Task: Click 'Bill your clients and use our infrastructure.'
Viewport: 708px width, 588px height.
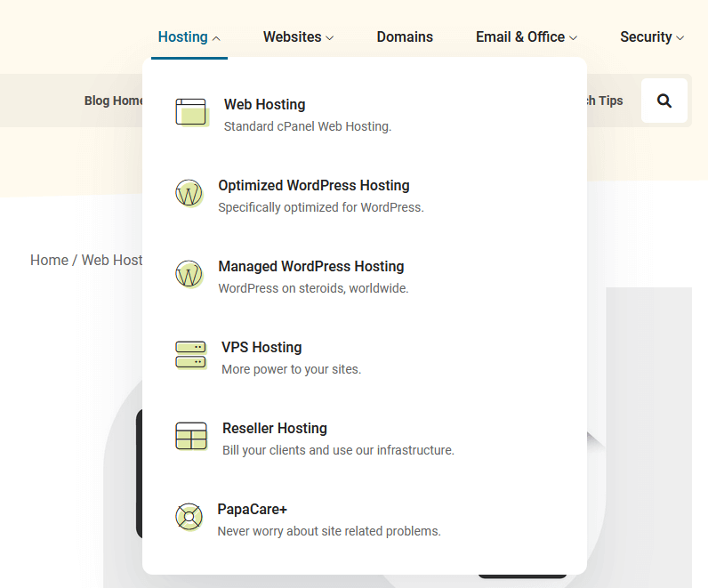Action: click(x=338, y=450)
